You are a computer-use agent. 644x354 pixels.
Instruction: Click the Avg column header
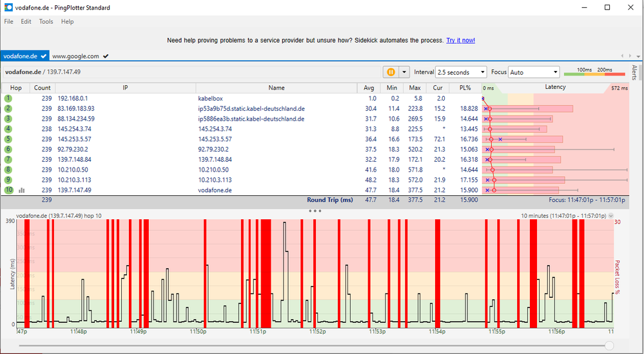click(369, 88)
